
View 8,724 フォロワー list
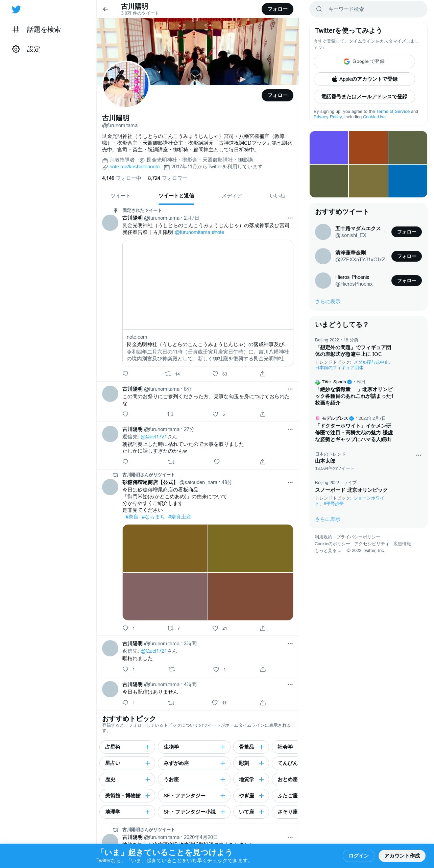click(167, 178)
